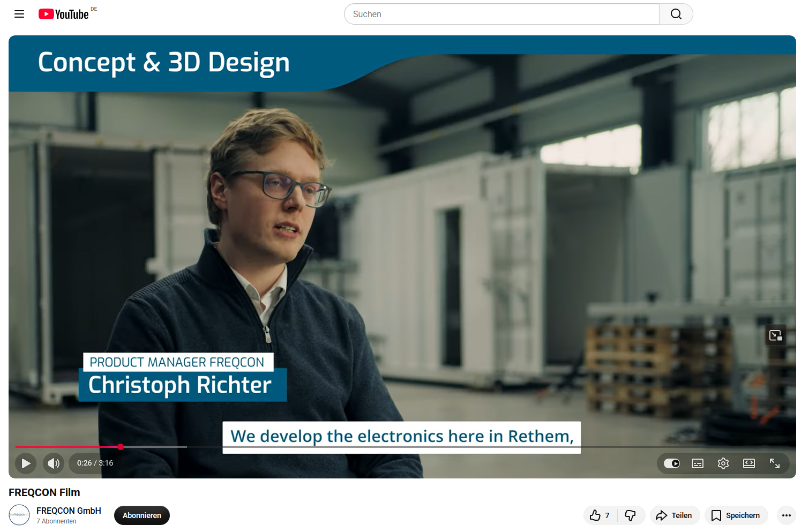Open the video settings gear
This screenshot has height=532, width=801.
(723, 463)
